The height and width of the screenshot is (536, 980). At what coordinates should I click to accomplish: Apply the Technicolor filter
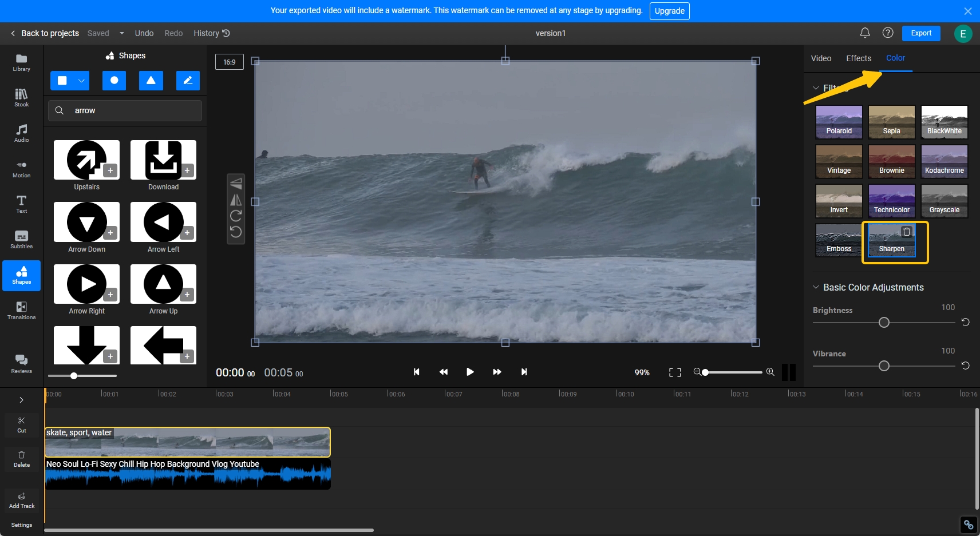tap(891, 201)
